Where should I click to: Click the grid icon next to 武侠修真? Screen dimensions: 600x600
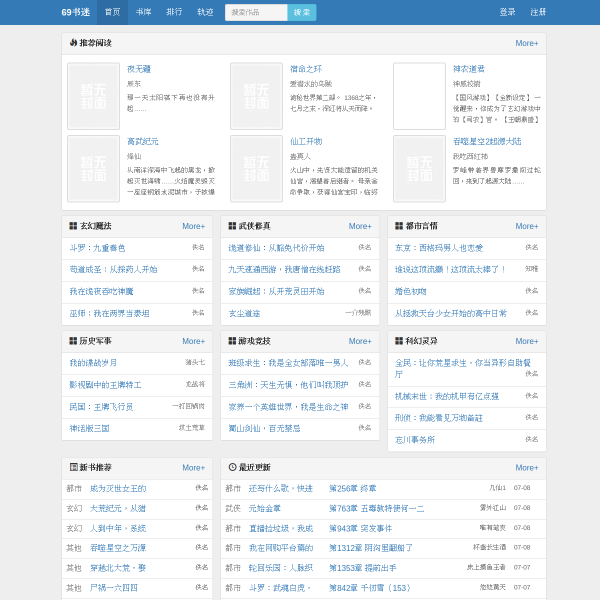click(232, 226)
